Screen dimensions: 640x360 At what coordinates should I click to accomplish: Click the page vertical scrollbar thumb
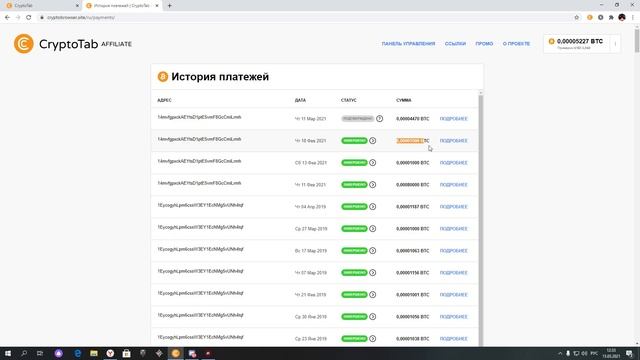tap(636, 41)
